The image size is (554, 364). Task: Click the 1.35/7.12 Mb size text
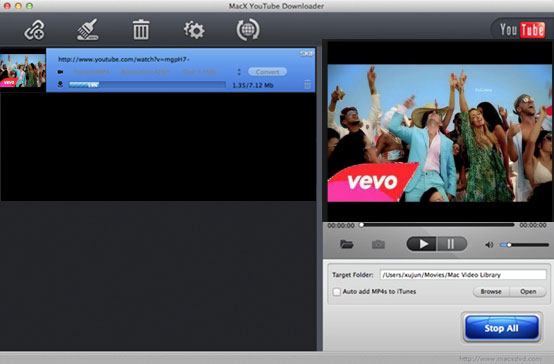click(253, 85)
